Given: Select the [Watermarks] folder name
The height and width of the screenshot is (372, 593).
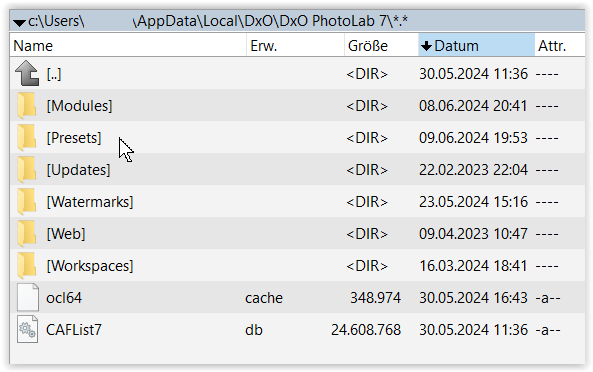Looking at the screenshot, I should click(x=90, y=202).
